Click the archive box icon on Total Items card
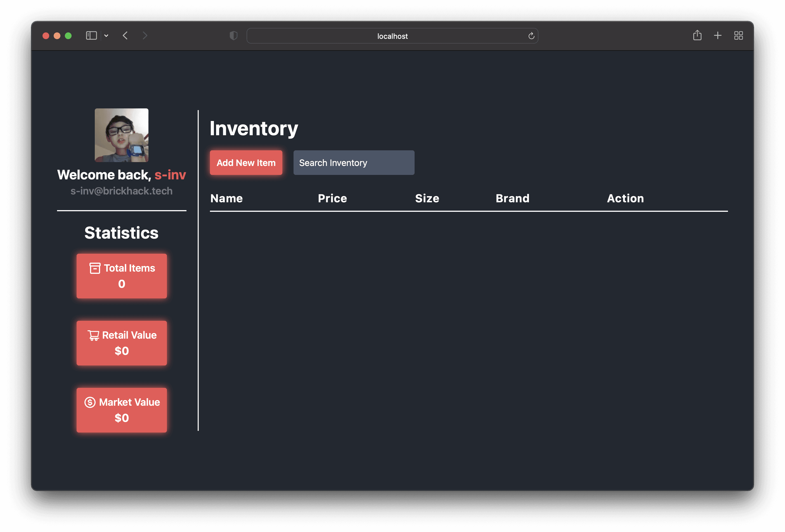785x532 pixels. (x=94, y=268)
